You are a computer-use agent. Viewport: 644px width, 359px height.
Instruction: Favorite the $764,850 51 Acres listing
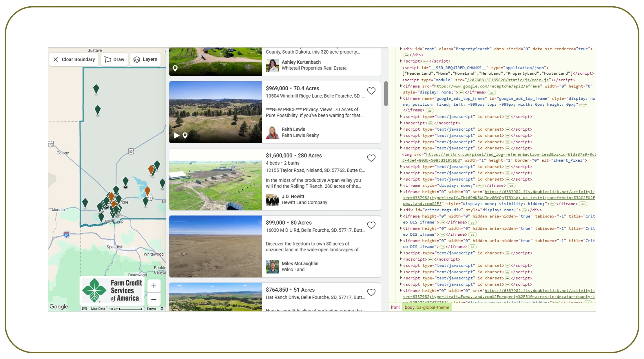(x=371, y=292)
